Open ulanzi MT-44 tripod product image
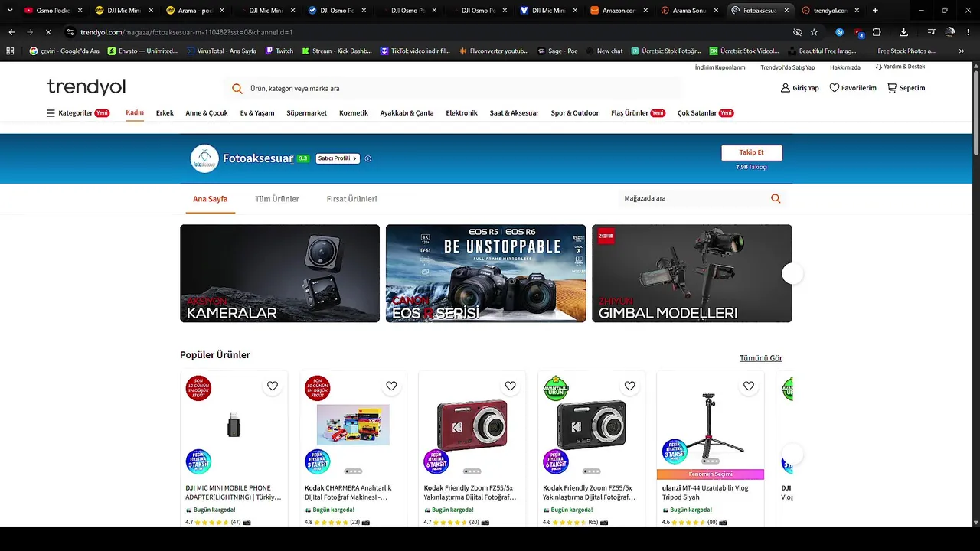 pos(710,424)
